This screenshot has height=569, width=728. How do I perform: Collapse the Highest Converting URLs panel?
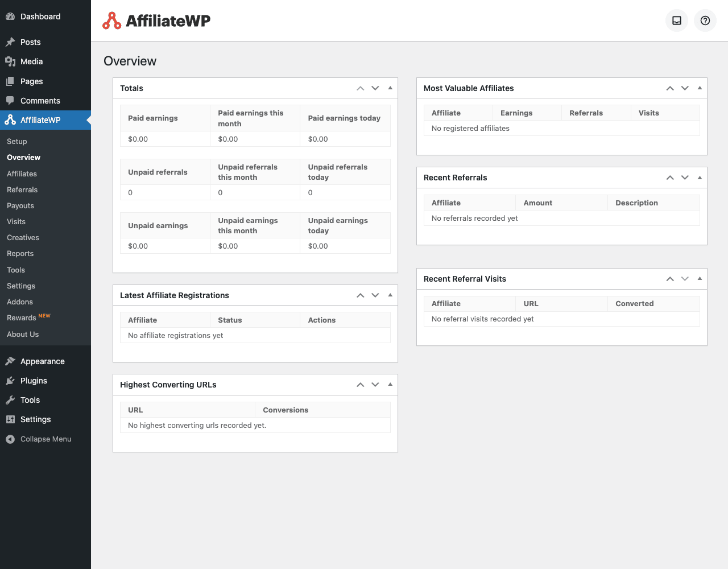click(390, 385)
